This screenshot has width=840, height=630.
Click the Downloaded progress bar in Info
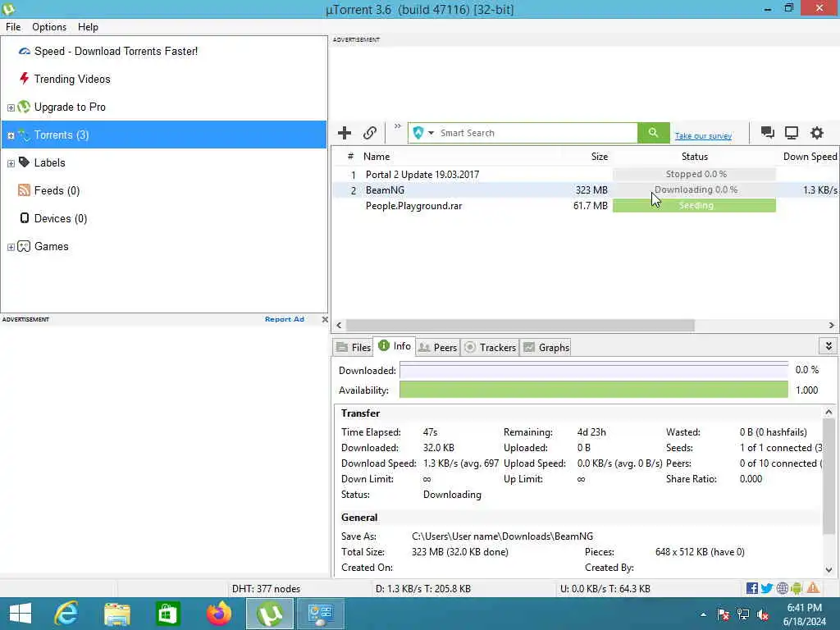(594, 370)
